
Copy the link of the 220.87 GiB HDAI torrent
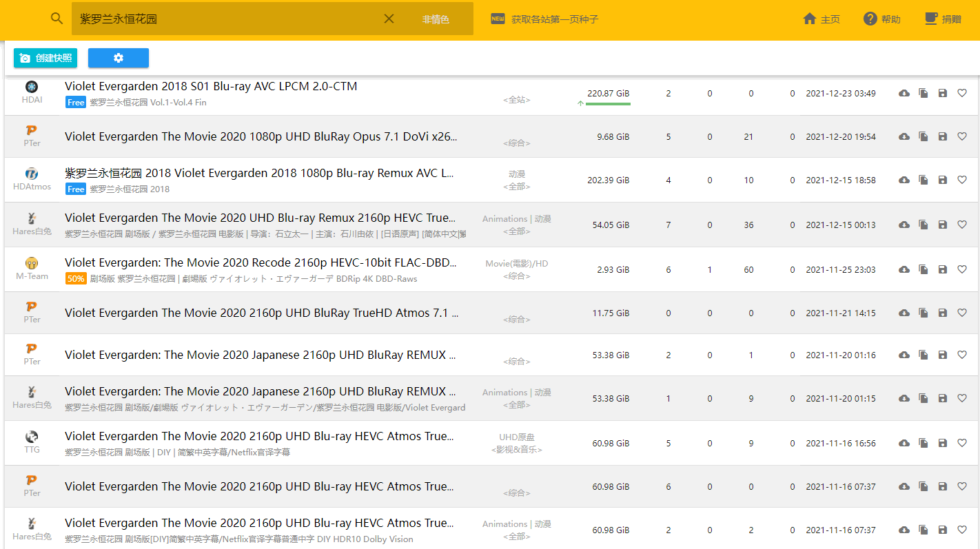(923, 93)
